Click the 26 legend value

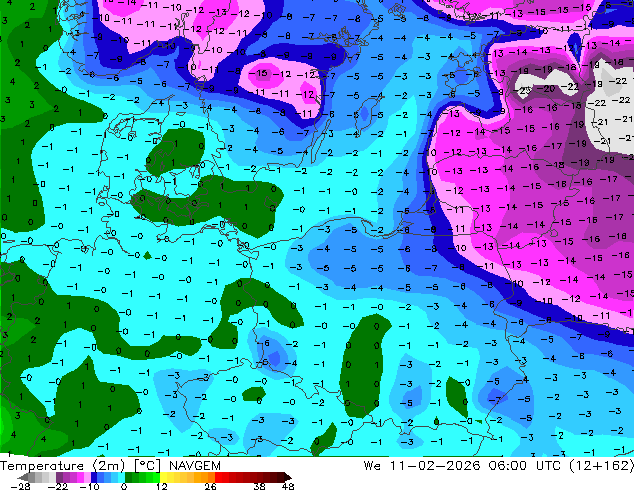[210, 486]
